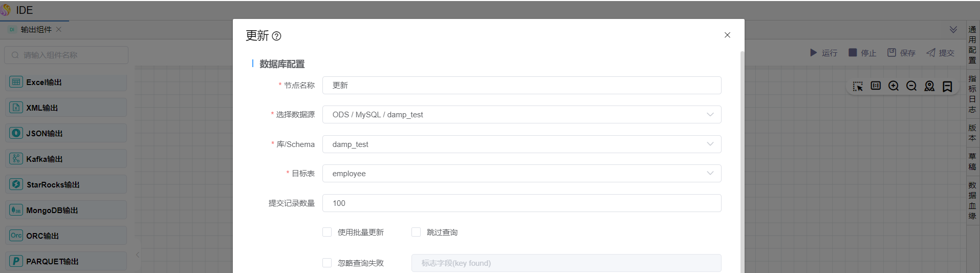Collapse the left component panel arrow
This screenshot has width=980, height=273.
138,255
